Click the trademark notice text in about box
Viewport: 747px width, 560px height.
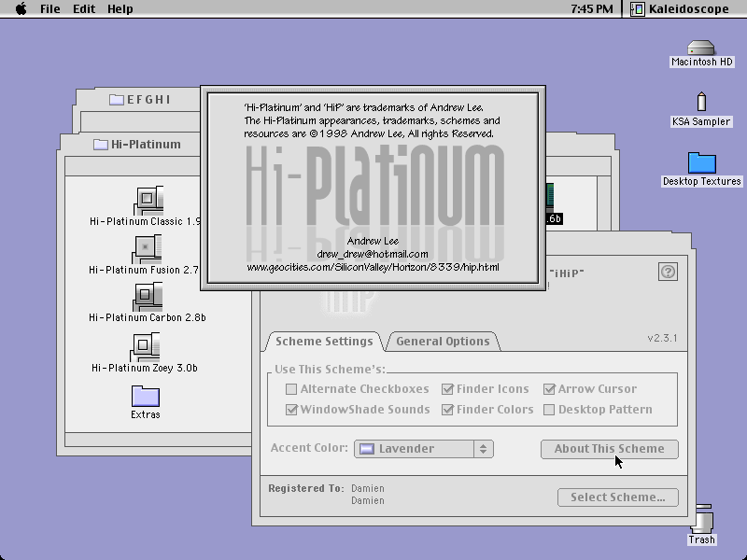[372, 120]
